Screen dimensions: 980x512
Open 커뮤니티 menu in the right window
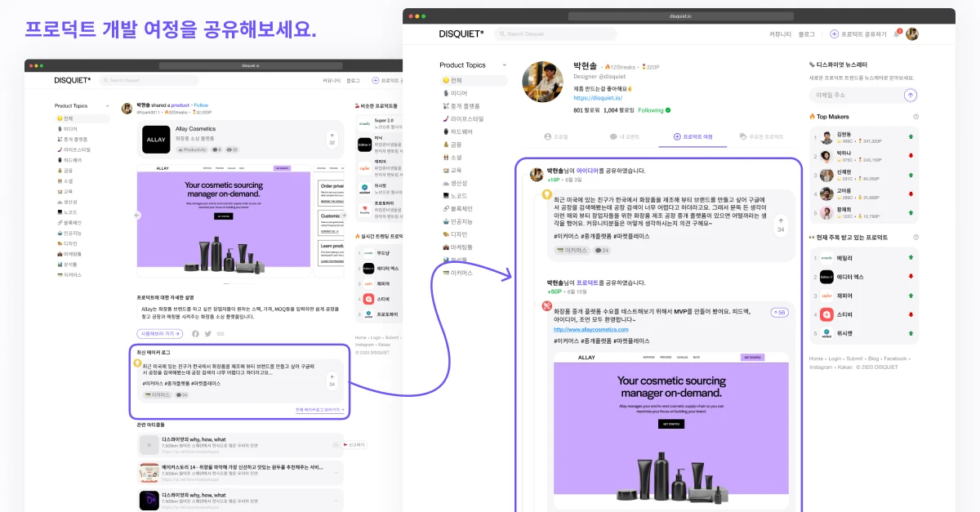781,33
